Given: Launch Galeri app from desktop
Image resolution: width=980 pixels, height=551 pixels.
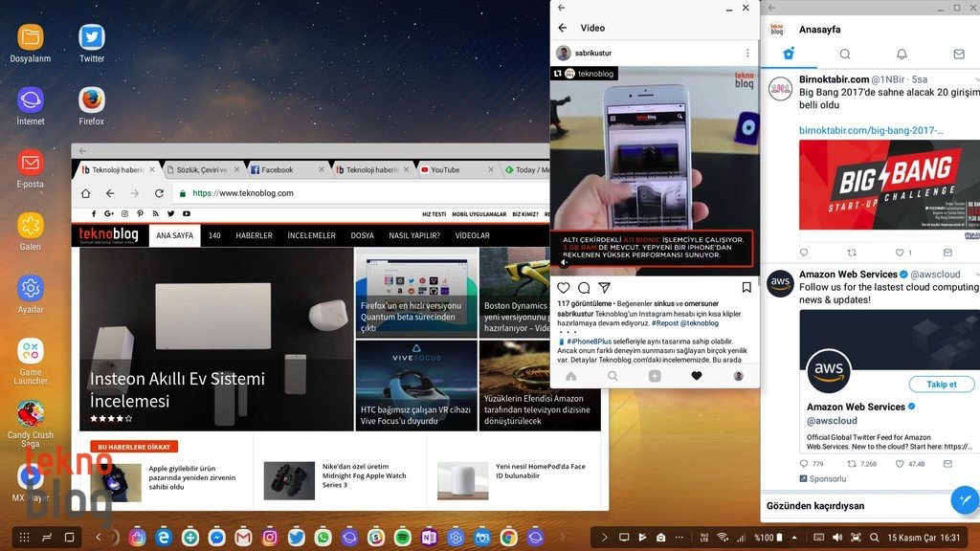Looking at the screenshot, I should (x=31, y=226).
